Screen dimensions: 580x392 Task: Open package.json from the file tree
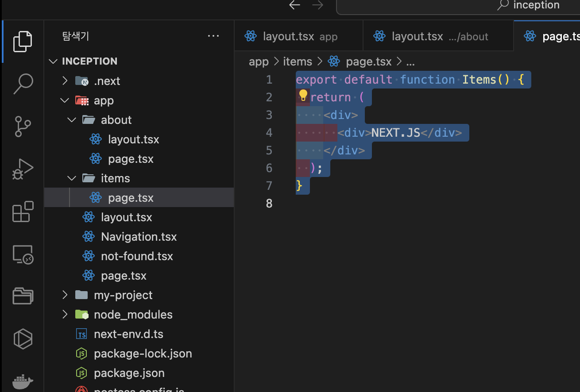[129, 373]
